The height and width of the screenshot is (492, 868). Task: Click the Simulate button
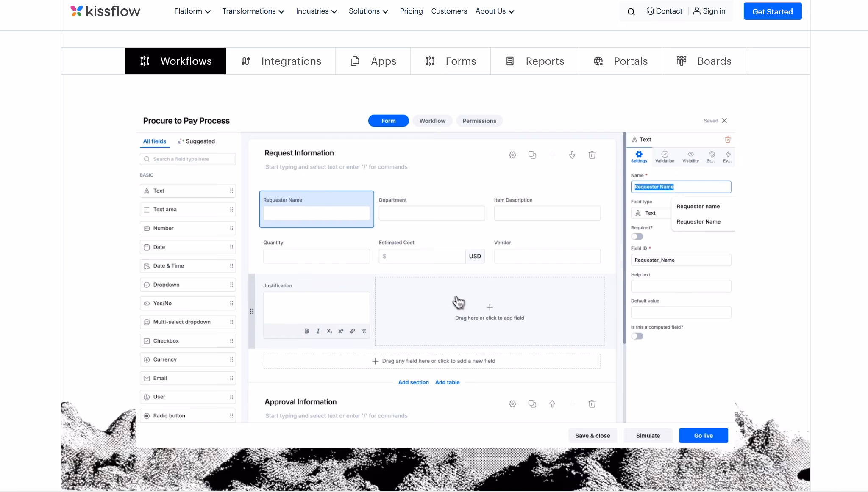(648, 436)
